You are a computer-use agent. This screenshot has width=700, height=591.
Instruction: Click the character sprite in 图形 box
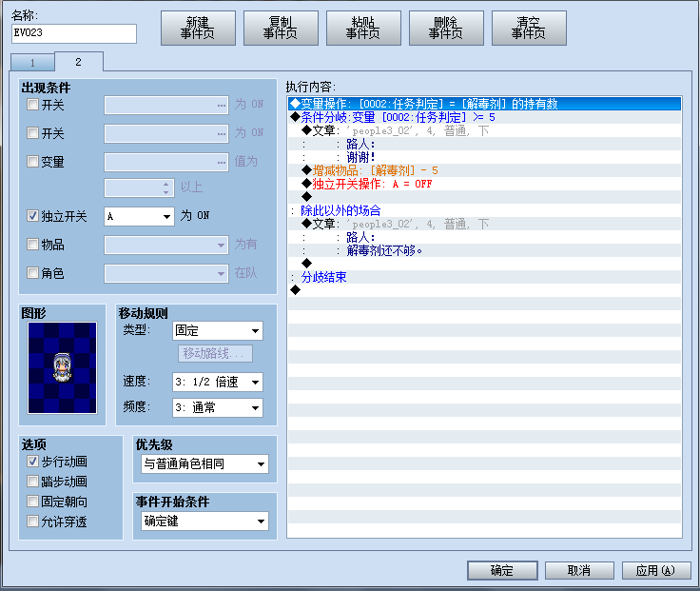pos(62,367)
